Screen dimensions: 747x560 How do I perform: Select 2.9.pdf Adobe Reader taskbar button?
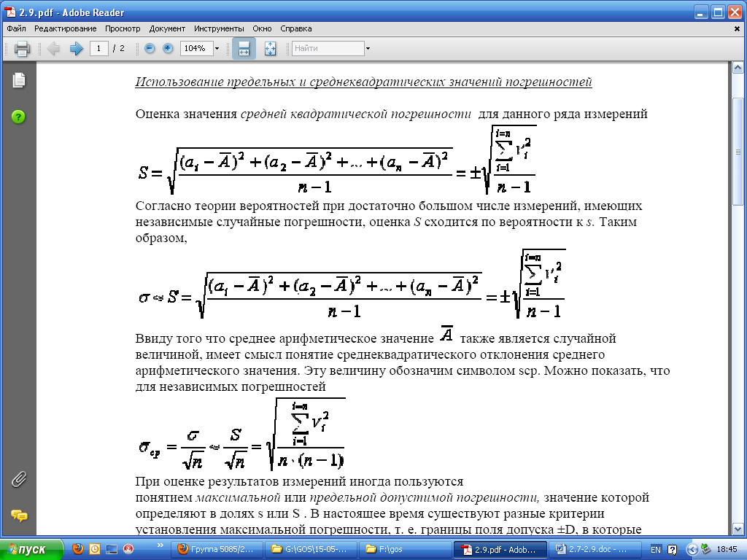coord(500,550)
